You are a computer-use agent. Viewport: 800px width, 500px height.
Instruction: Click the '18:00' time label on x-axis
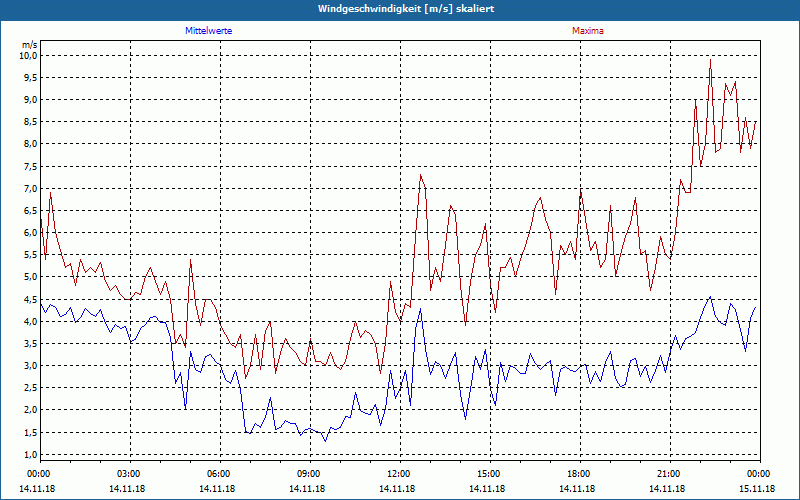(580, 474)
